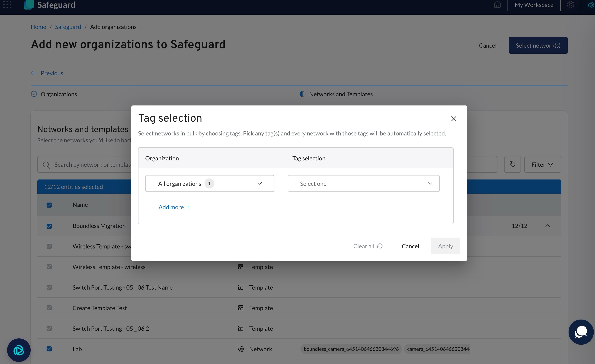Image resolution: width=595 pixels, height=364 pixels.
Task: Open the apps grid menu
Action: [7, 5]
